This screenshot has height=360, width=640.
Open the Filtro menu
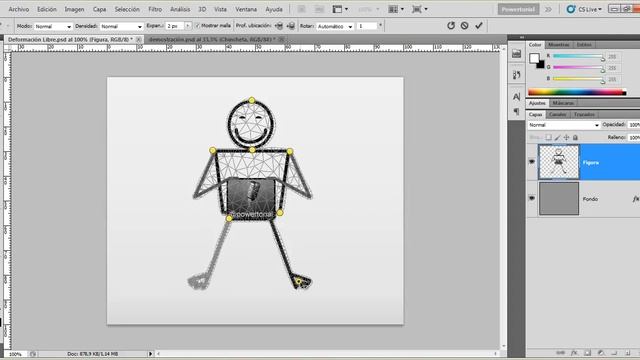tap(155, 9)
